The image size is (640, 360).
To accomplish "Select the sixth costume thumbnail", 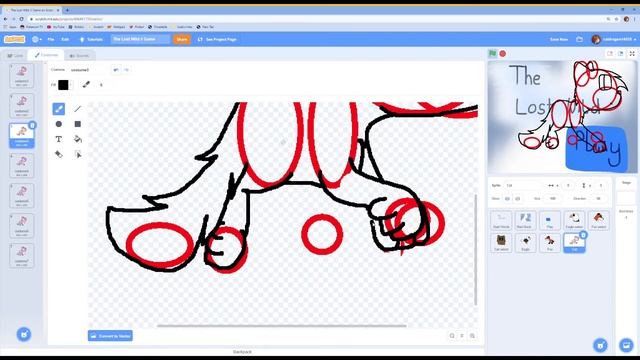I will (x=22, y=226).
